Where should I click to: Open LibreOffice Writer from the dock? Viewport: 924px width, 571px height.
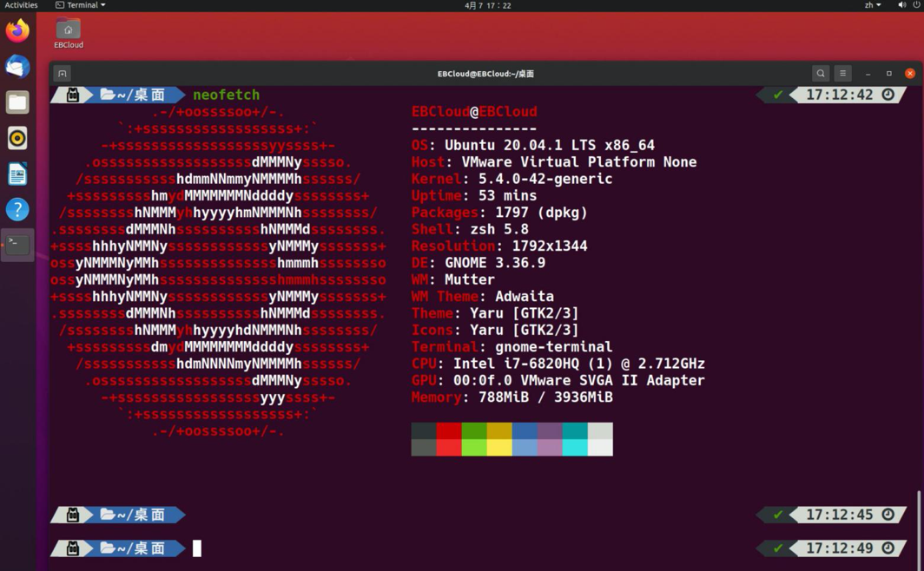(17, 174)
